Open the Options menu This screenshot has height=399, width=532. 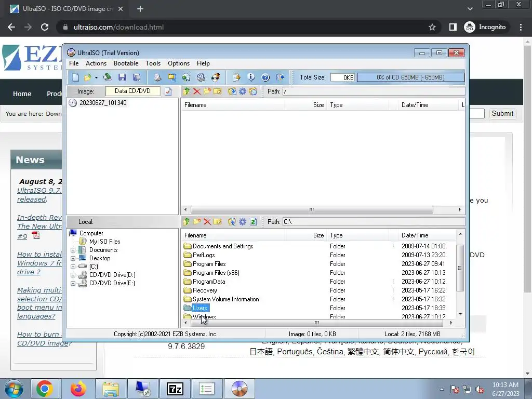point(179,63)
